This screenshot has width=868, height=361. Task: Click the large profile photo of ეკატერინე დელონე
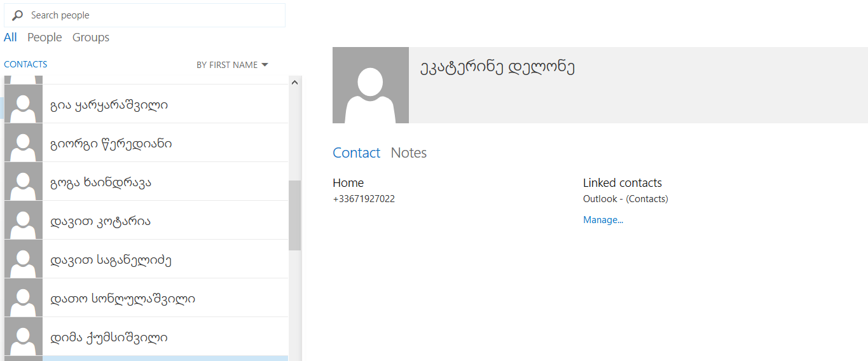pyautogui.click(x=370, y=85)
